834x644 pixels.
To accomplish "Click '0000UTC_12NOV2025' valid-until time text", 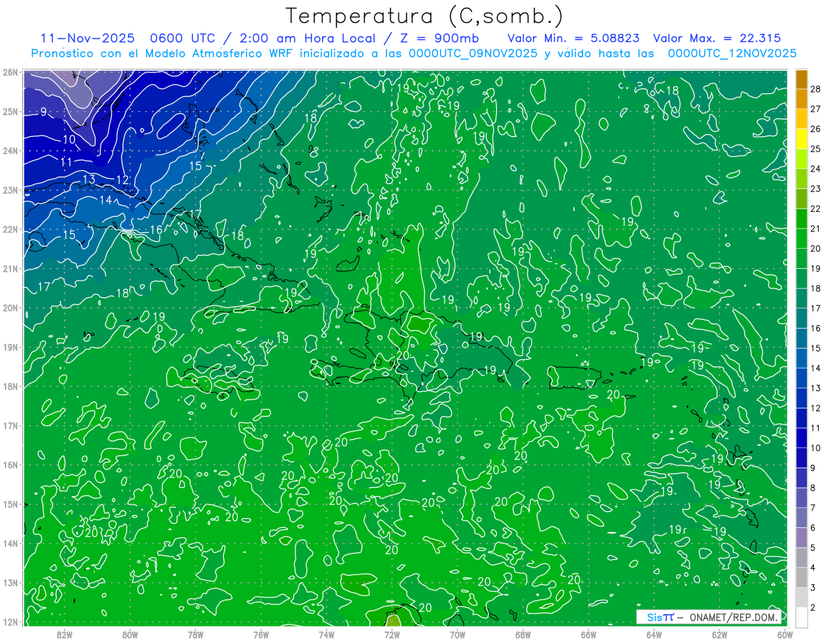I will [x=732, y=53].
